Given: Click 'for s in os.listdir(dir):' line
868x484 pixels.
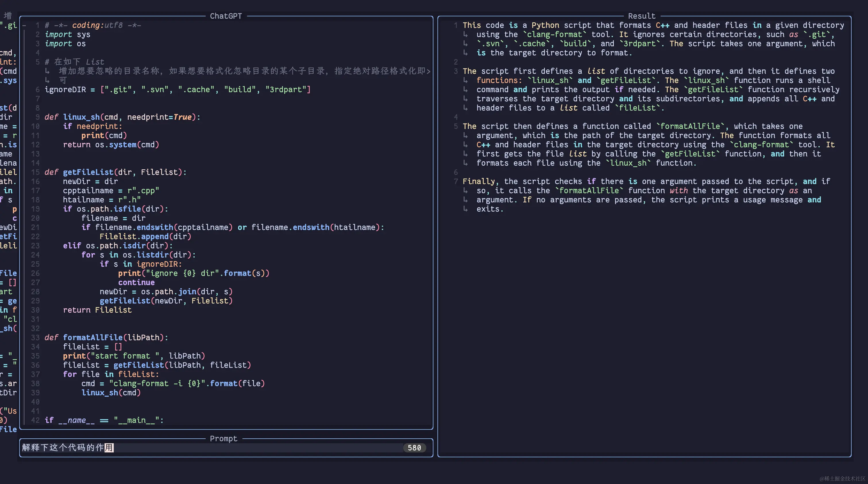Looking at the screenshot, I should pos(138,255).
